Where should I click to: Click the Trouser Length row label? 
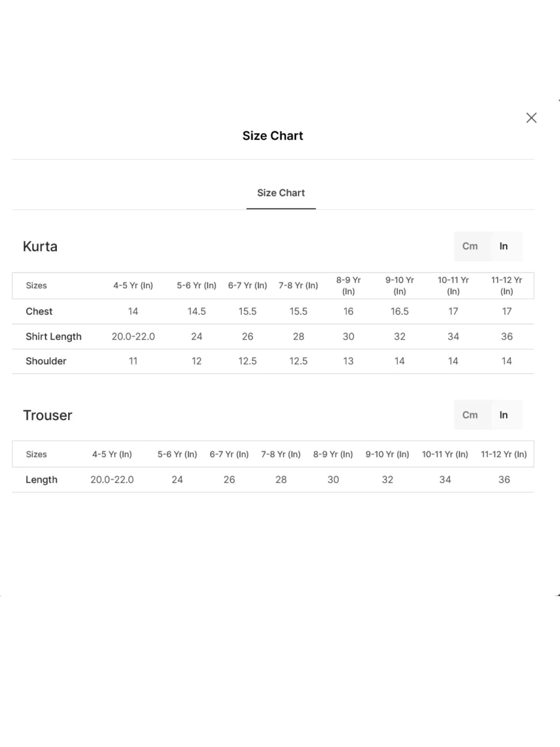(41, 480)
